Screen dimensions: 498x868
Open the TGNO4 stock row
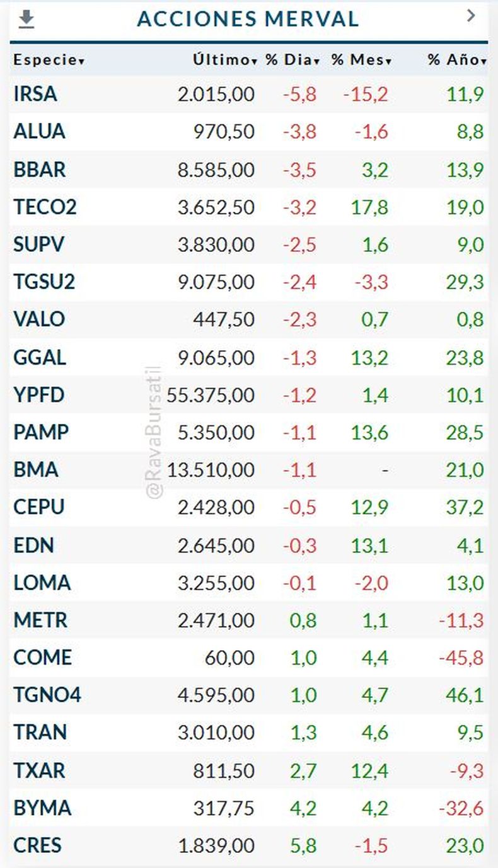(x=249, y=695)
